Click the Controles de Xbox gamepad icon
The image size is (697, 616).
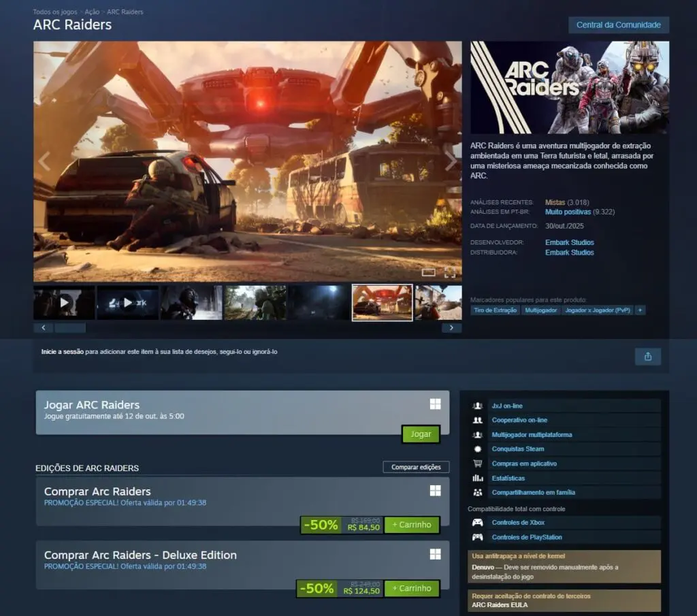click(477, 523)
